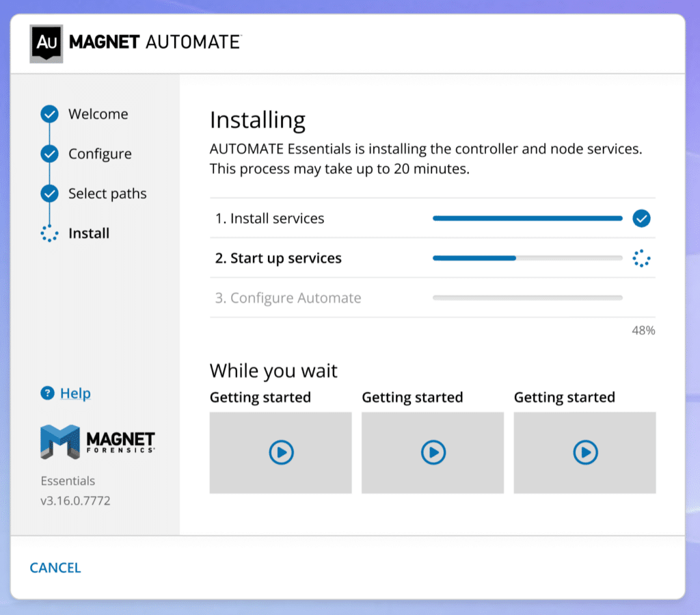
Task: Cancel the installation
Action: 55,568
